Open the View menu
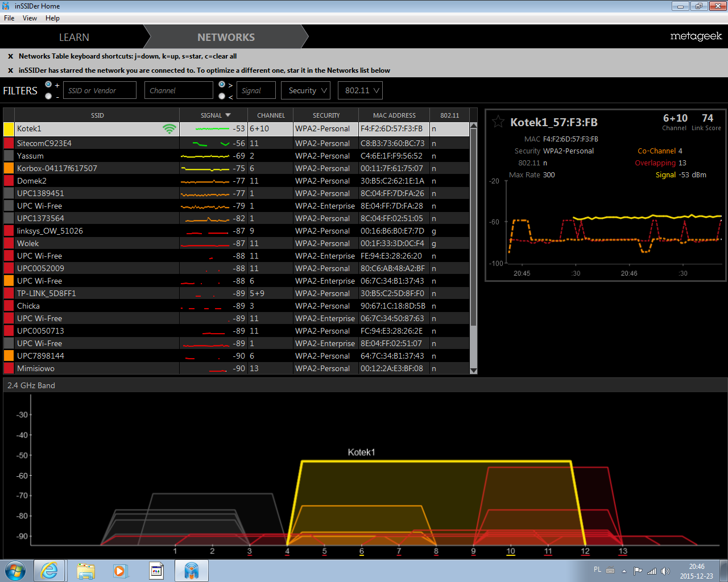Screen dimensions: 728x582 pos(30,18)
